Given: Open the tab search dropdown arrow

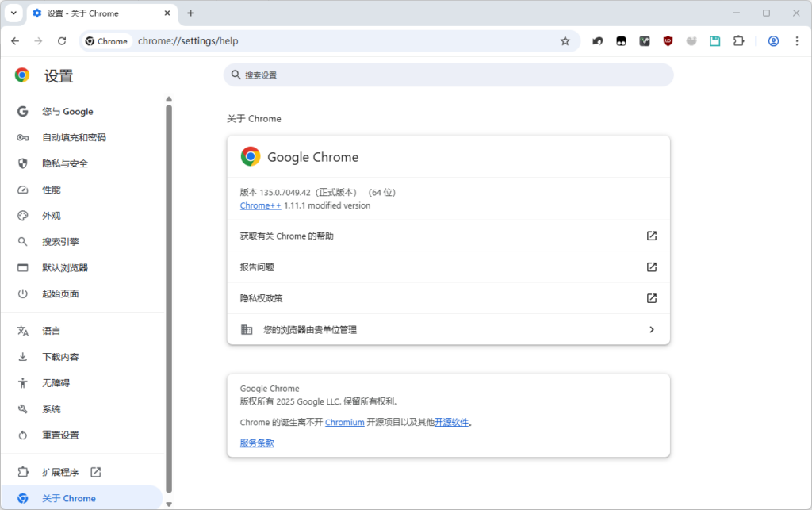Looking at the screenshot, I should click(x=14, y=13).
